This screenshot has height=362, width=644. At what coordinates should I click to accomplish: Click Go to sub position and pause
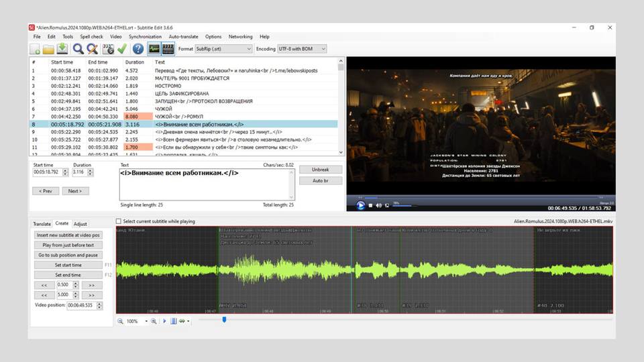pos(68,255)
